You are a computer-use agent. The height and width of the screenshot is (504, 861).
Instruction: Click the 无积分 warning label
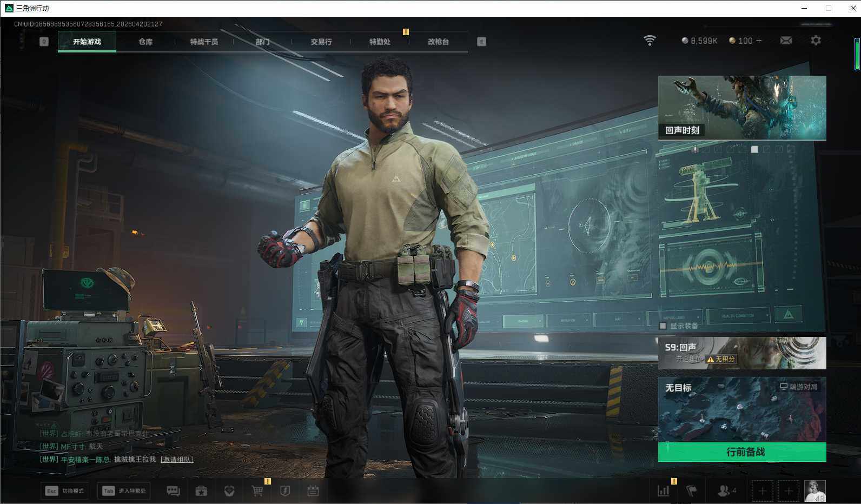[x=721, y=359]
